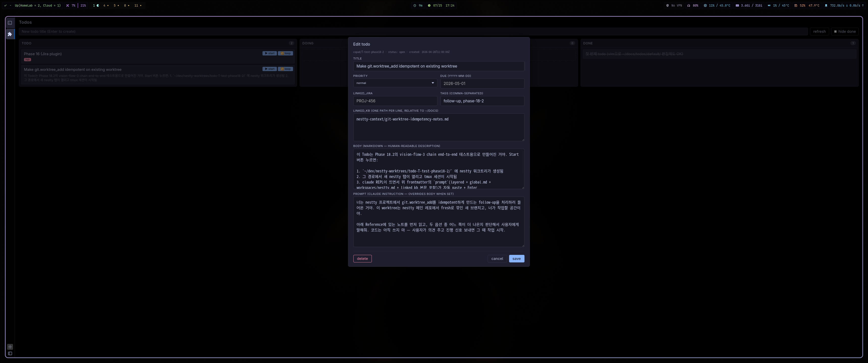Click the Title field in Edit todo
The width and height of the screenshot is (868, 363).
(438, 66)
